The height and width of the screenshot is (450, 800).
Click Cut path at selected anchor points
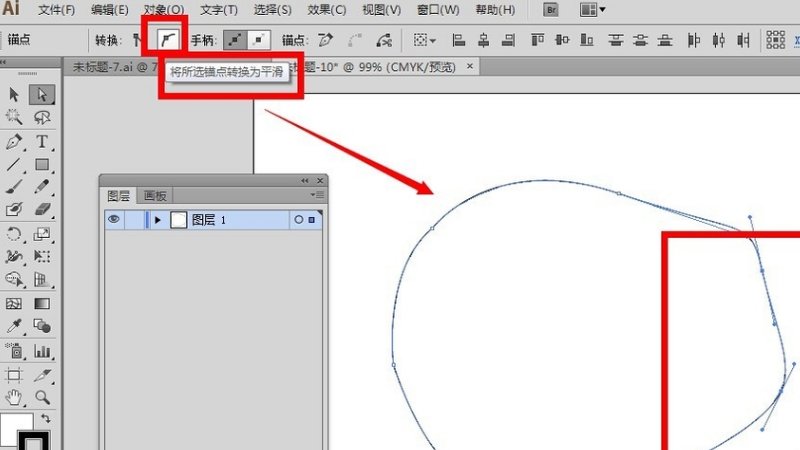384,40
